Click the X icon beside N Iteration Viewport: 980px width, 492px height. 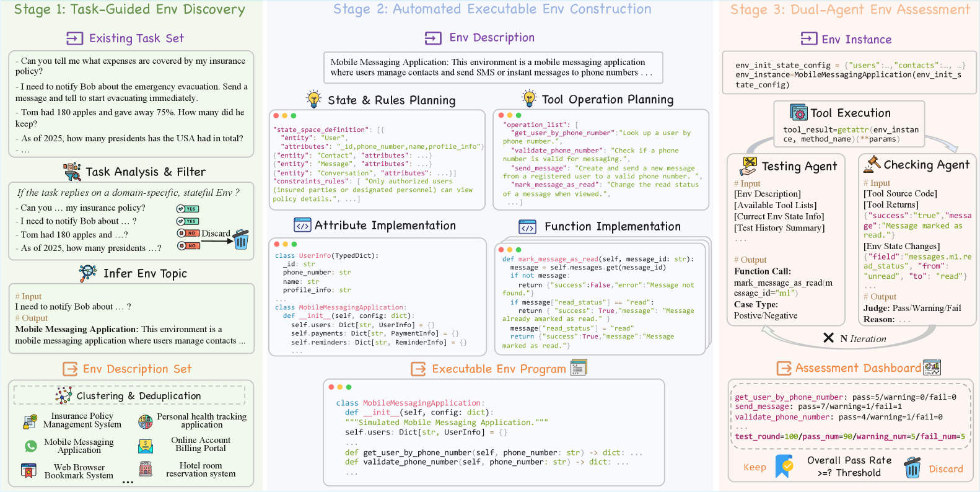click(828, 338)
